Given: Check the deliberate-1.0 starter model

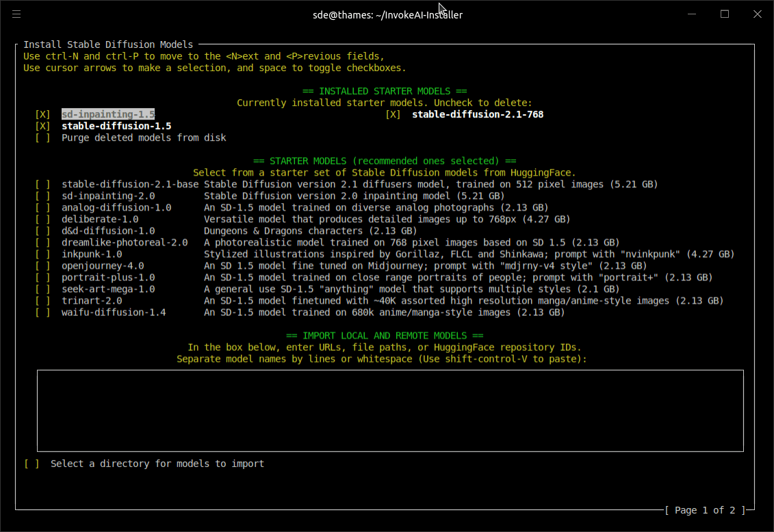Looking at the screenshot, I should pos(42,220).
